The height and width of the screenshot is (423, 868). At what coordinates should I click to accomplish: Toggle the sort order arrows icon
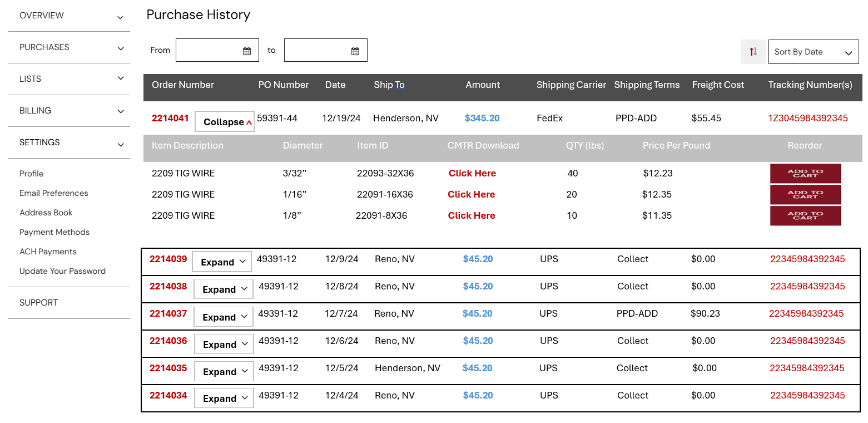753,52
